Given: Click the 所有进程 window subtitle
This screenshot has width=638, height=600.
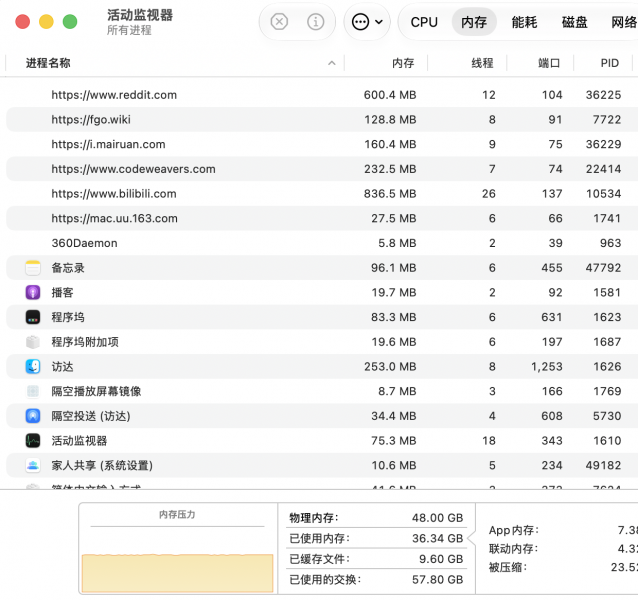Looking at the screenshot, I should (129, 30).
